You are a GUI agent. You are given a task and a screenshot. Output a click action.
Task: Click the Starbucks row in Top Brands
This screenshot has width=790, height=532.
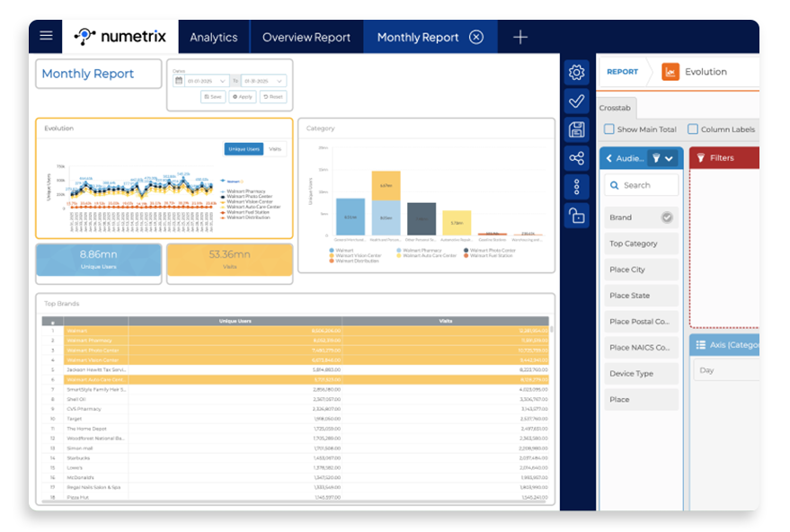tap(296, 458)
